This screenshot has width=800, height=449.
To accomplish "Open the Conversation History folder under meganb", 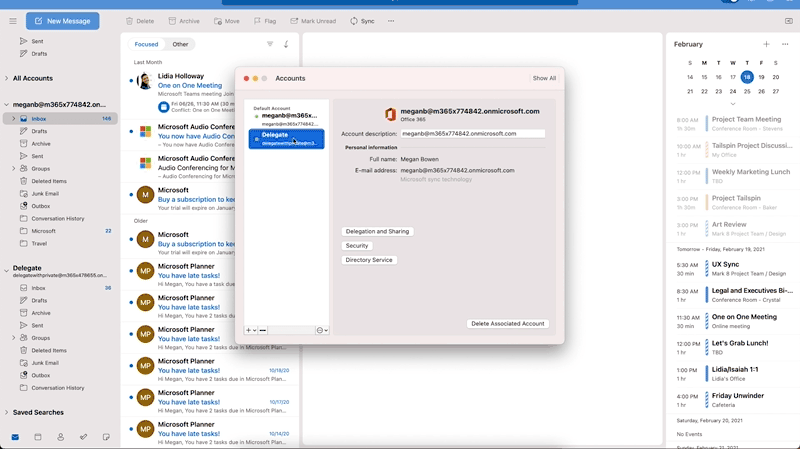I will coord(60,218).
